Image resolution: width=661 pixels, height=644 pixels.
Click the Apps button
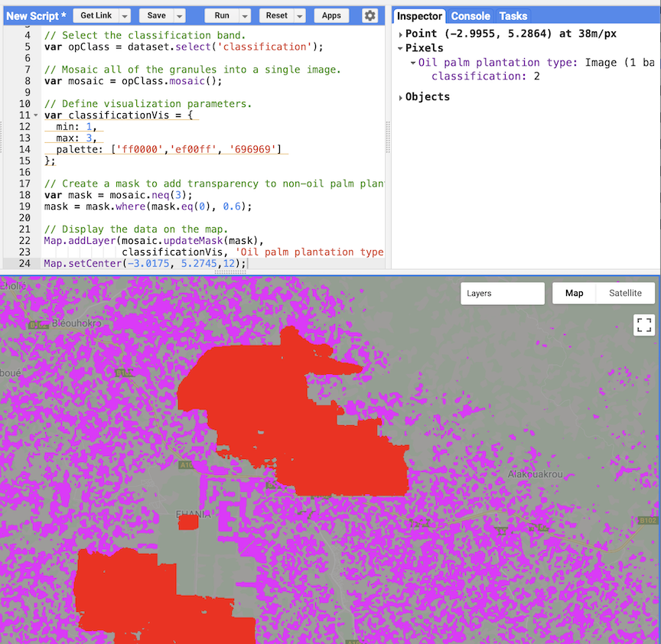[331, 16]
